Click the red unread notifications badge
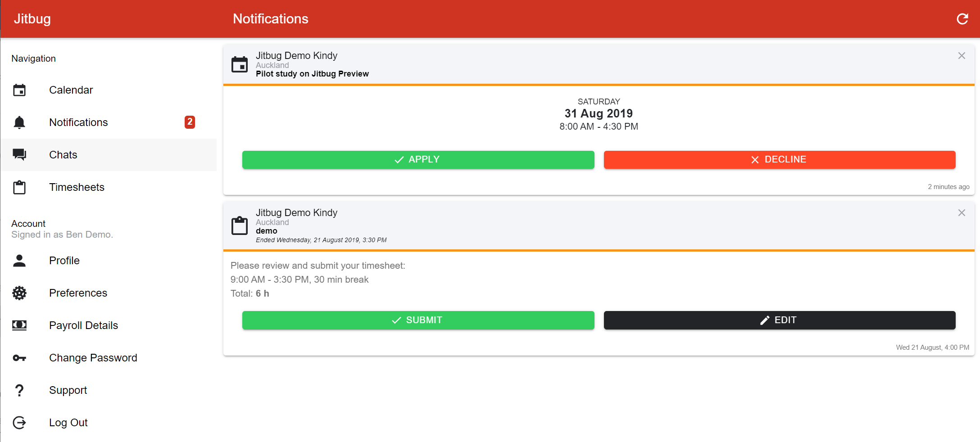This screenshot has width=980, height=442. pos(190,122)
